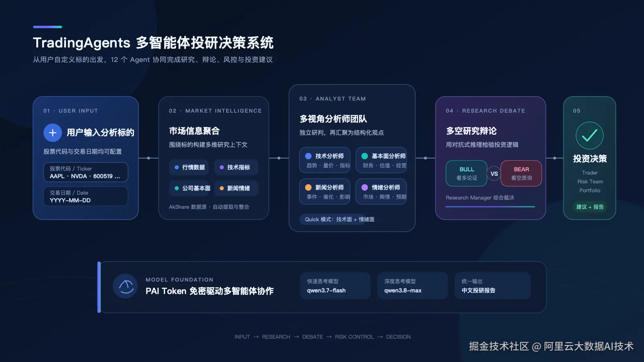Click the heading 投资决策
The height and width of the screenshot is (362, 644).
pyautogui.click(x=590, y=159)
